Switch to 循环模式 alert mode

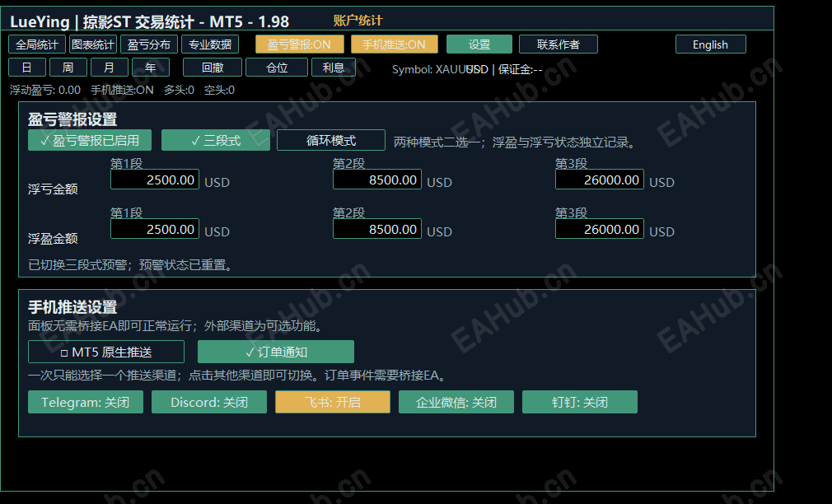(331, 140)
